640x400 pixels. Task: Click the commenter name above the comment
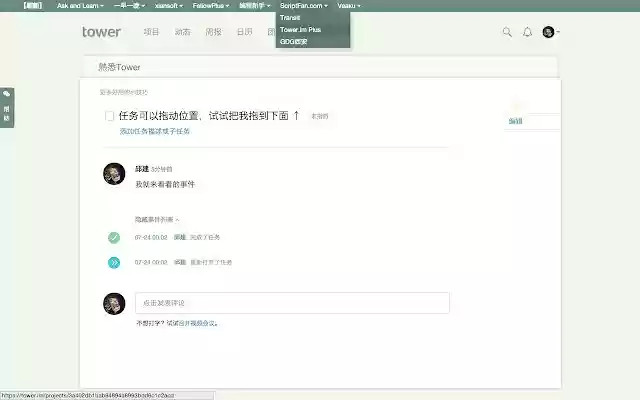pos(142,169)
